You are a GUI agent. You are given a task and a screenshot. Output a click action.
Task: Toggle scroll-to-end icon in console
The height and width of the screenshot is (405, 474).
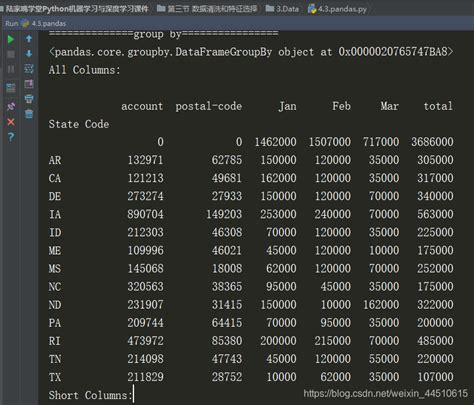29,84
